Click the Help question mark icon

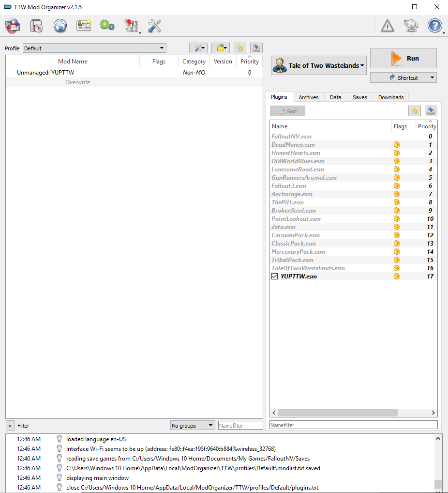point(435,26)
